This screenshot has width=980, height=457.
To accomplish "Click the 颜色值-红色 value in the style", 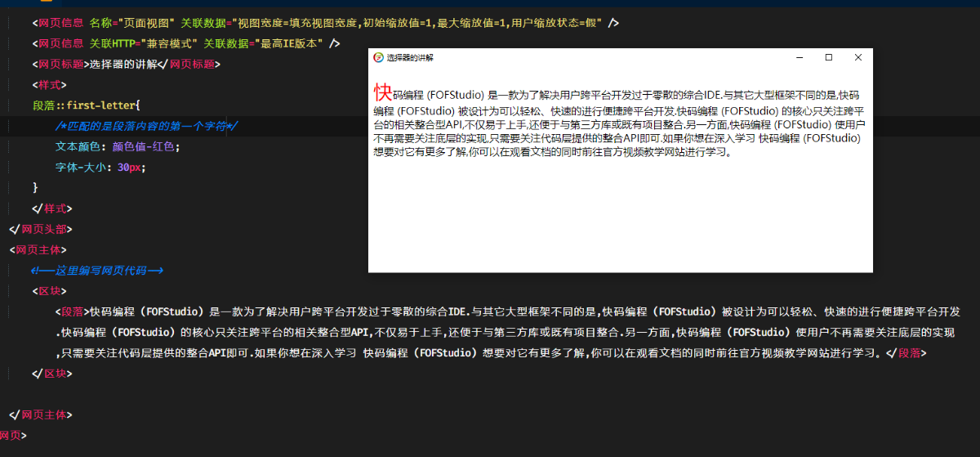I will pyautogui.click(x=142, y=146).
